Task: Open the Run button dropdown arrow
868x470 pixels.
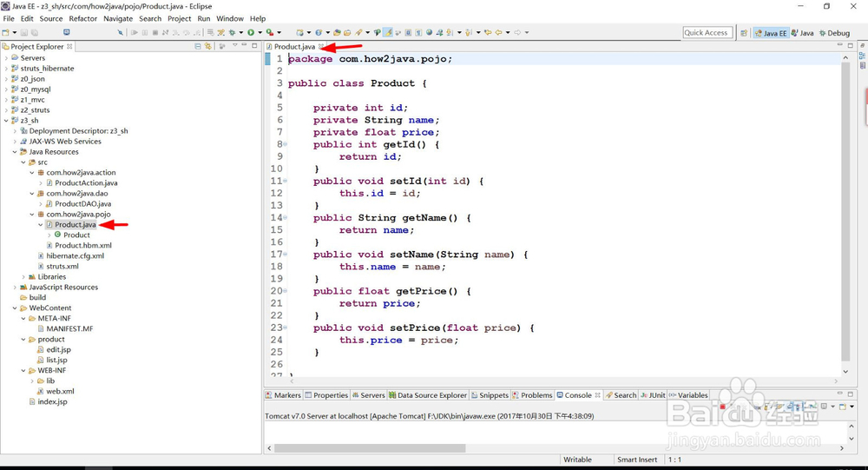Action: pos(260,33)
